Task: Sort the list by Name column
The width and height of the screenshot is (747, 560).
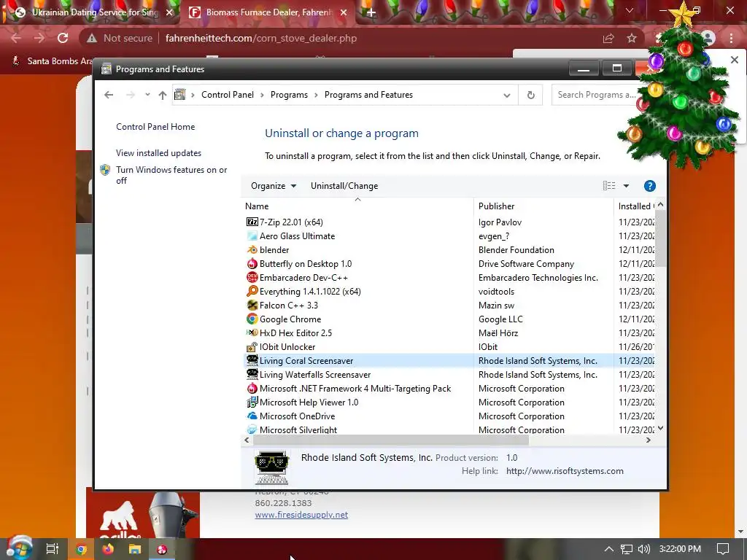Action: click(357, 206)
